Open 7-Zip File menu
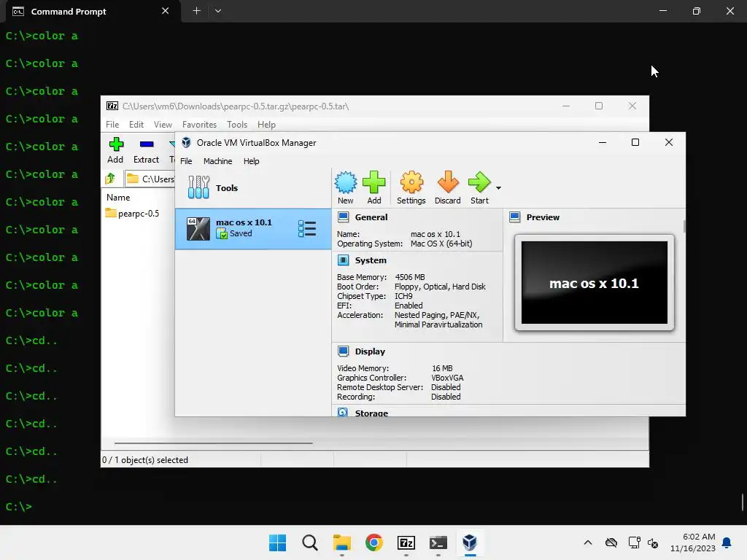 [x=112, y=124]
